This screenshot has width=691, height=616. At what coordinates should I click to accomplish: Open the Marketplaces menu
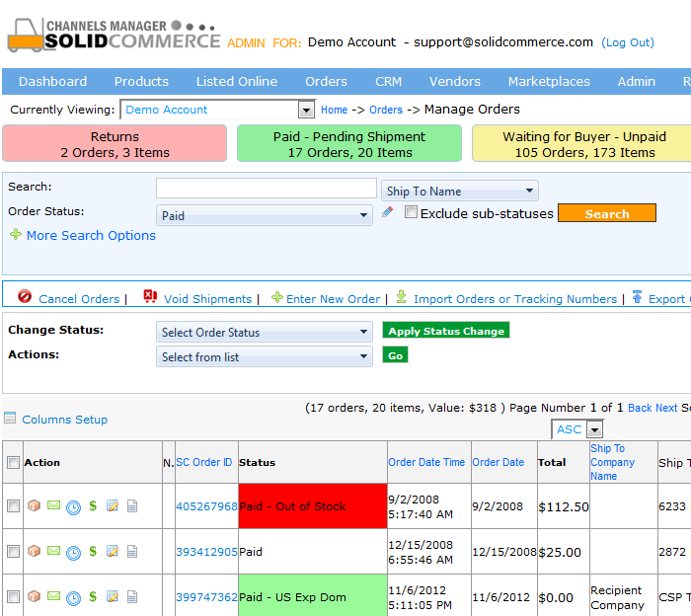(549, 82)
